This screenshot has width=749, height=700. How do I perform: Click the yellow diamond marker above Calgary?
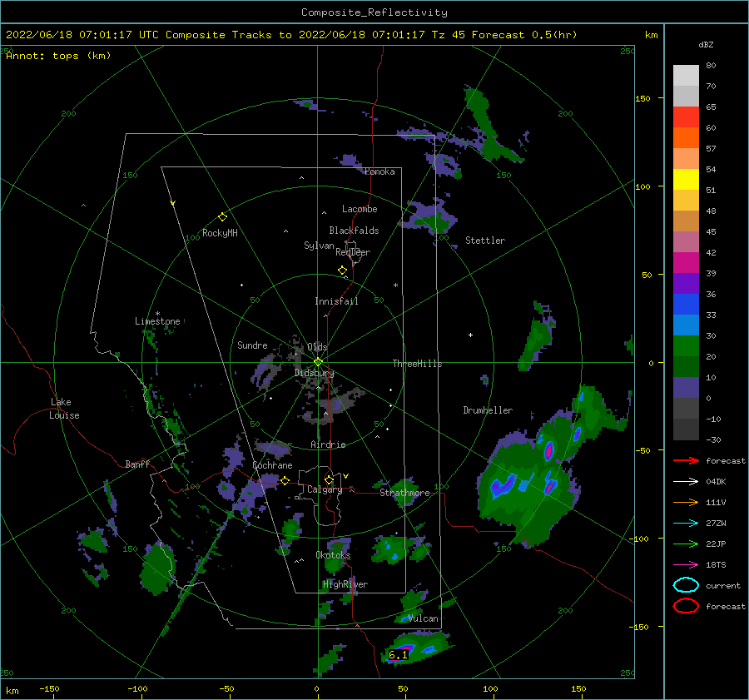[329, 479]
